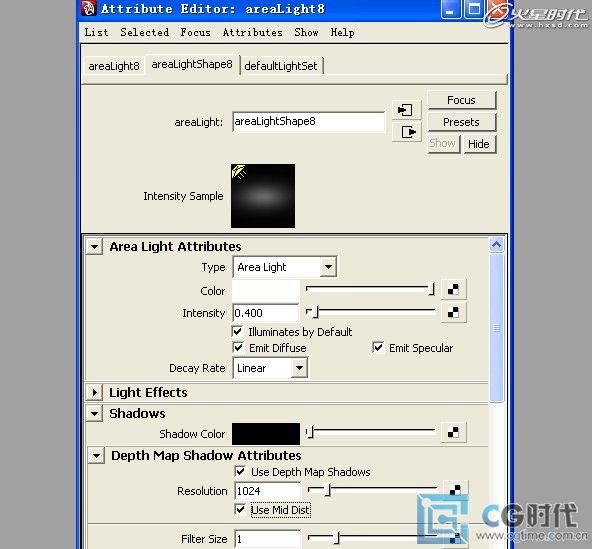Open the Show menu
This screenshot has height=549, width=592.
click(306, 32)
